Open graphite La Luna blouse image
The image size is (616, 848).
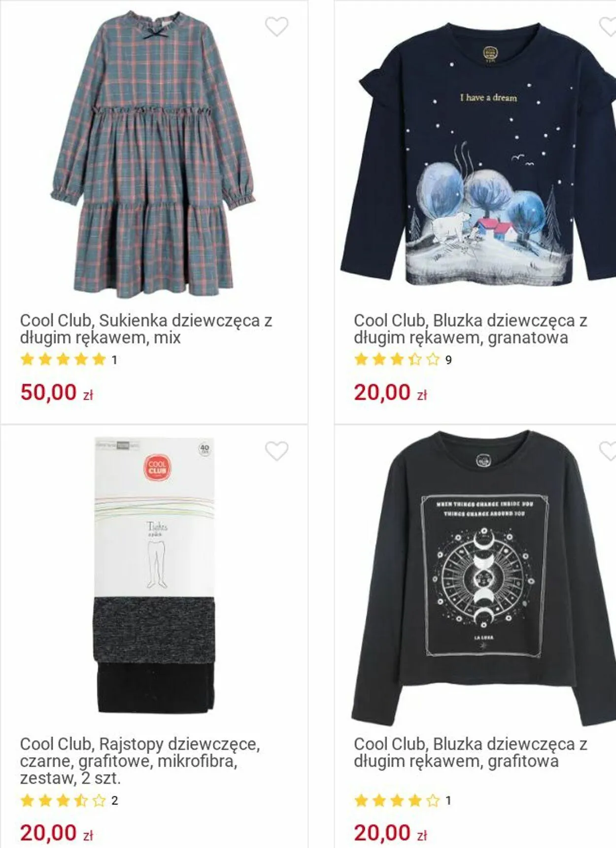[483, 577]
